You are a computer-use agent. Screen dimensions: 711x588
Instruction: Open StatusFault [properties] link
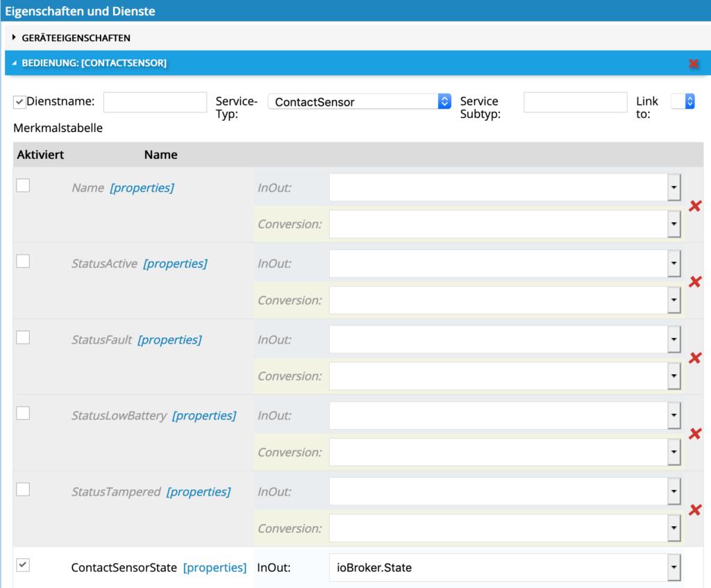tap(169, 339)
